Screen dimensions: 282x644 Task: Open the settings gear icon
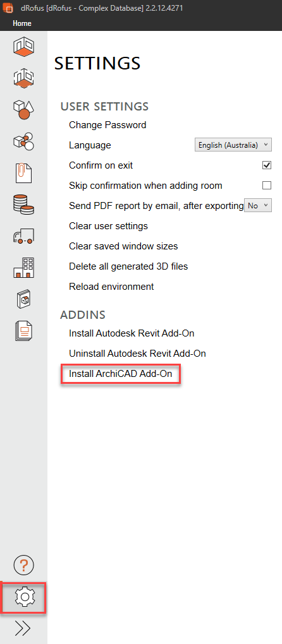(24, 597)
